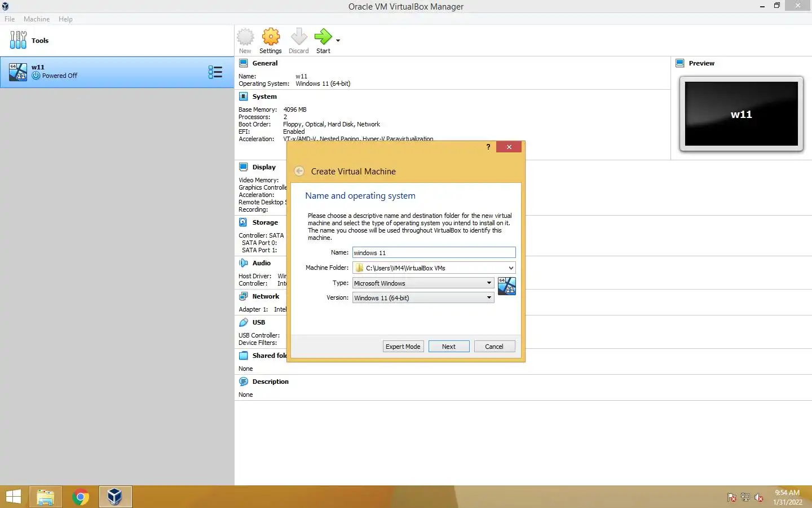Viewport: 812px width, 508px height.
Task: Click the Description section heading
Action: 271,382
